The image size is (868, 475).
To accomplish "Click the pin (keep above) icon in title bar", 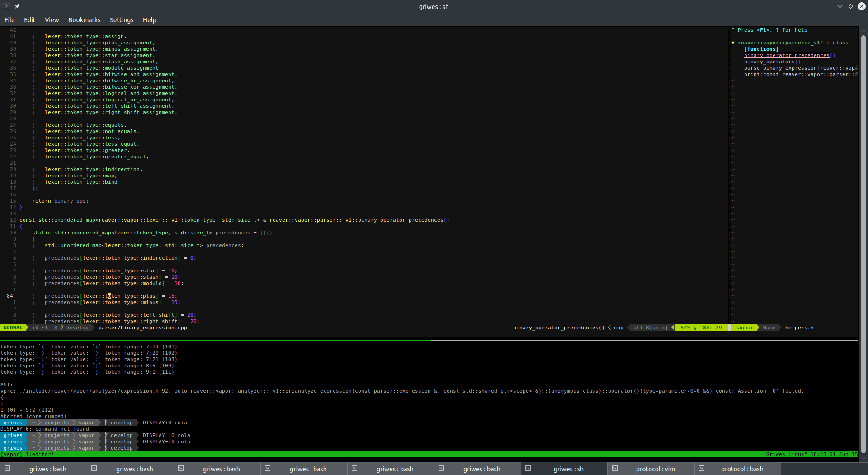I will (17, 6).
